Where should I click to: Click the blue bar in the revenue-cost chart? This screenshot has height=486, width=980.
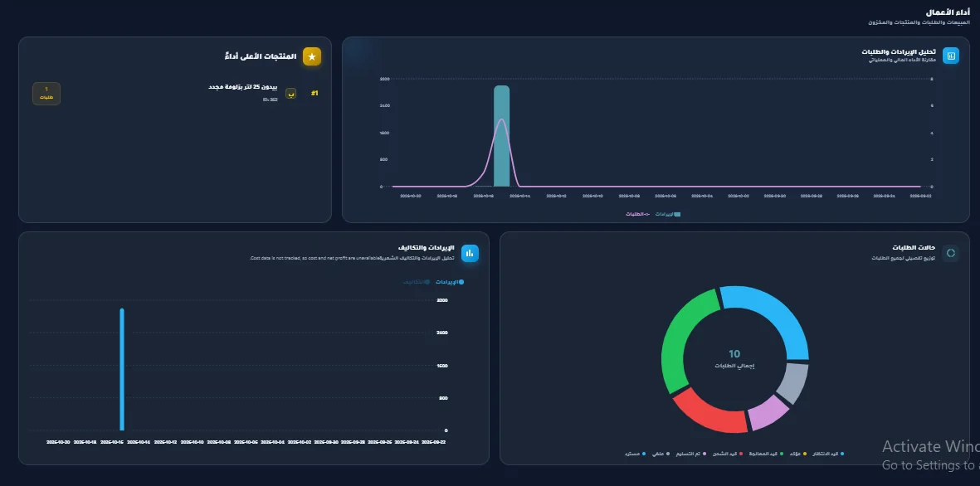pos(122,369)
